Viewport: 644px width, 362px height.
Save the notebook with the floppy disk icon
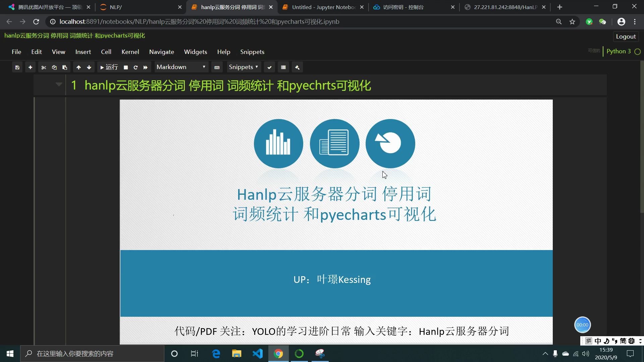tap(17, 67)
